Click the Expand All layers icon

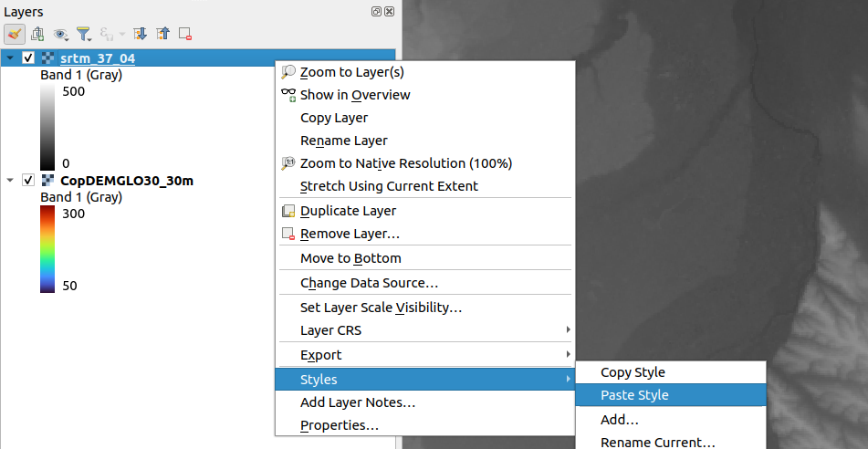tap(140, 34)
